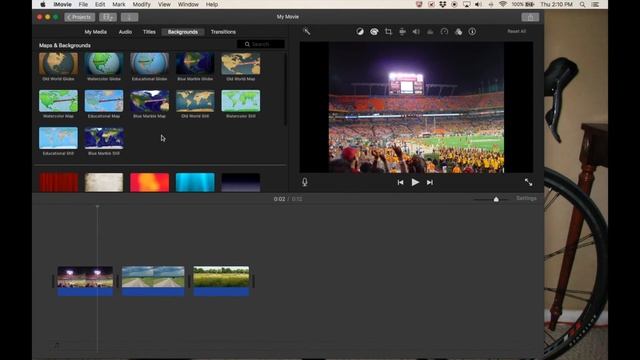Switch to the Transitions tab

[223, 32]
